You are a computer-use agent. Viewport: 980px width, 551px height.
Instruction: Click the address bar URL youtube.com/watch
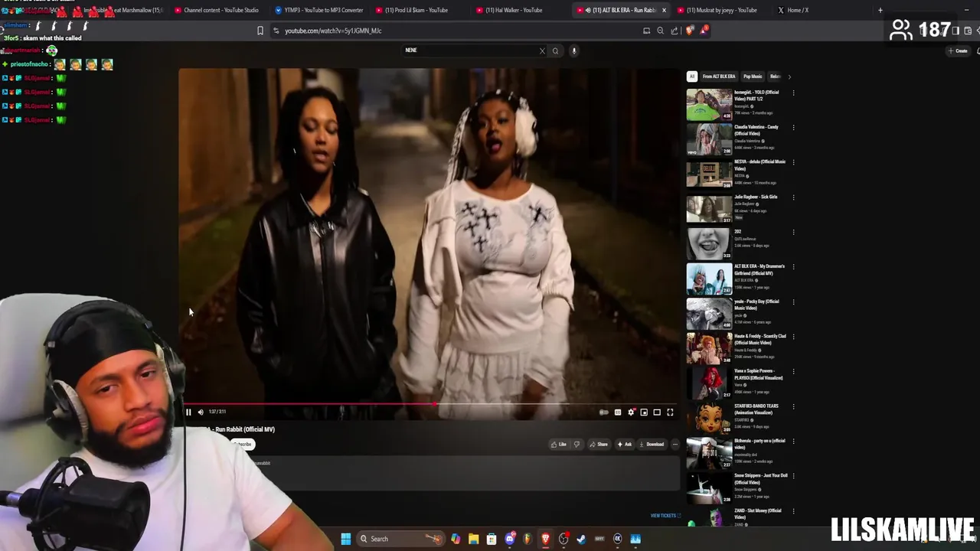(333, 31)
